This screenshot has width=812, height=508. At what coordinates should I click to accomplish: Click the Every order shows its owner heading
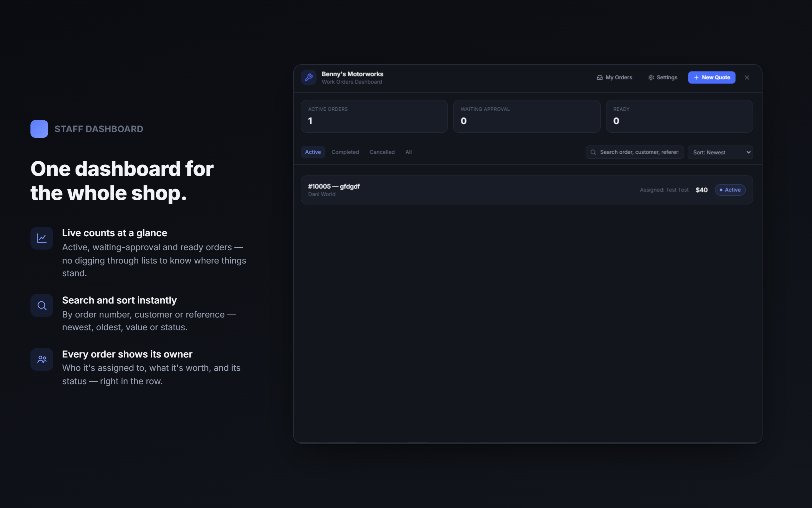(127, 354)
